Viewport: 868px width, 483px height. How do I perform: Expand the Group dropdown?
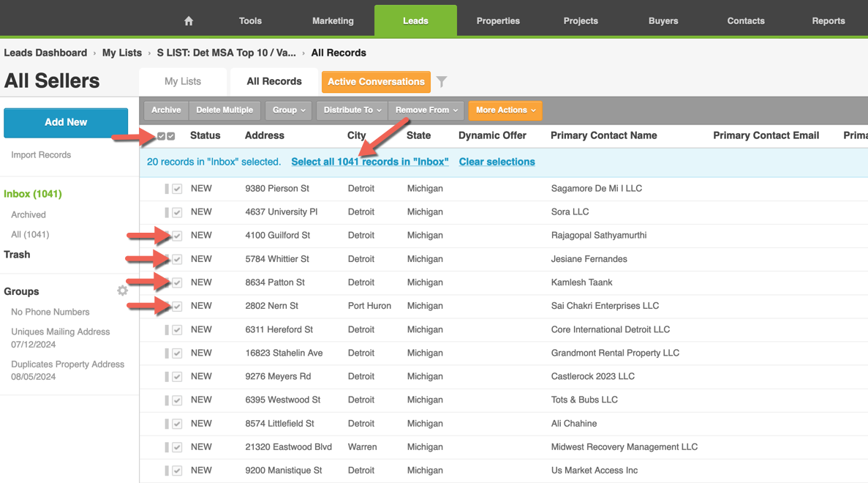pos(289,111)
